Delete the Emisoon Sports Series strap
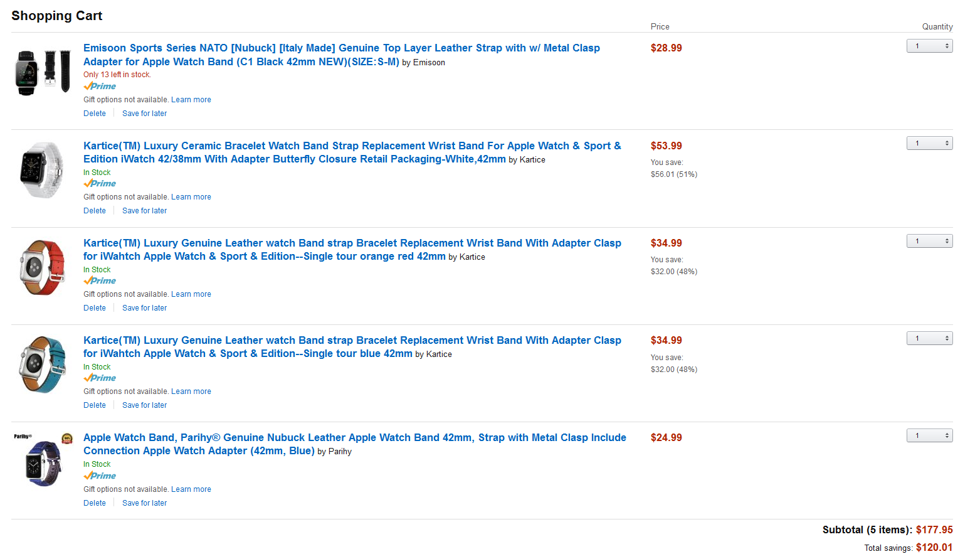The image size is (980, 559). [x=95, y=114]
